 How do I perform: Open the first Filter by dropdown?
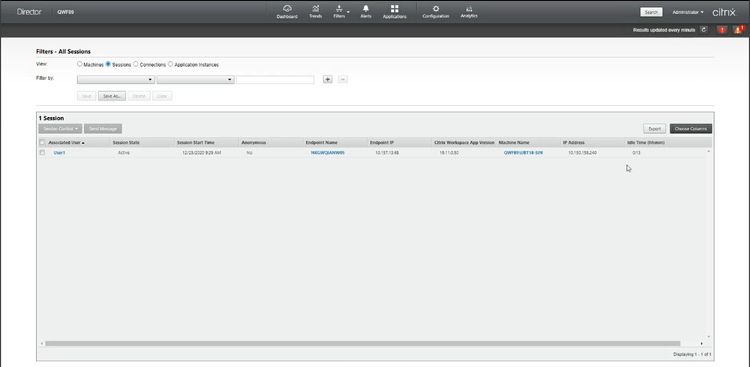click(x=116, y=79)
